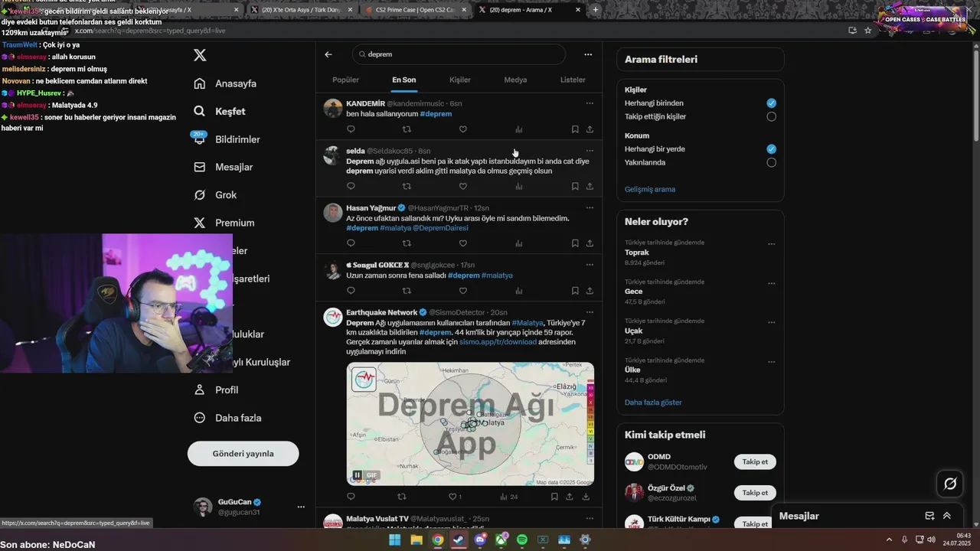Repost KANDEMİR's post

pos(407,129)
